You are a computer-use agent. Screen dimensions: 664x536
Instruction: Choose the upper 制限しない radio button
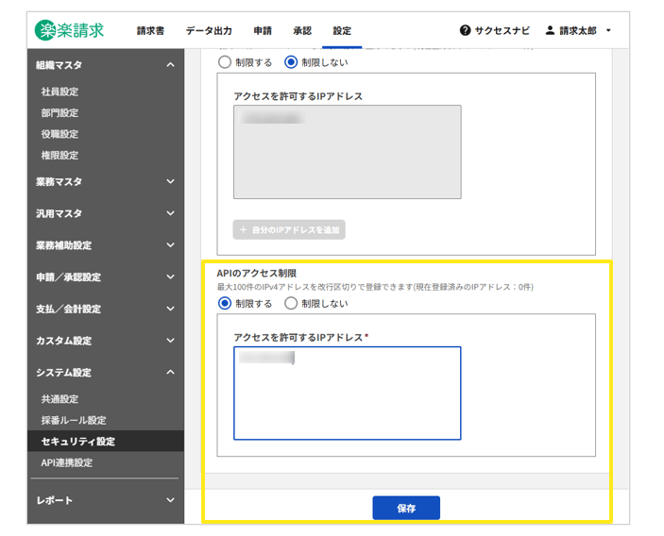click(x=292, y=62)
